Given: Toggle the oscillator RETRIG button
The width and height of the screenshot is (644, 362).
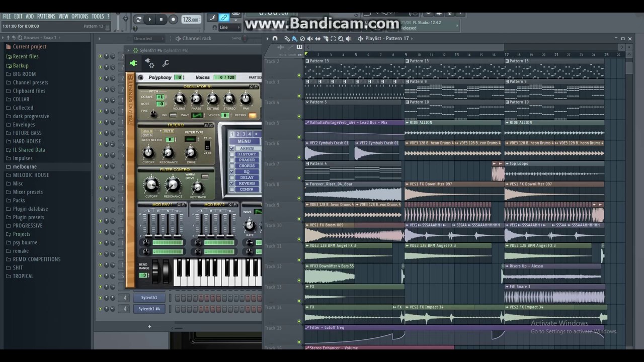Looking at the screenshot, I should (253, 116).
